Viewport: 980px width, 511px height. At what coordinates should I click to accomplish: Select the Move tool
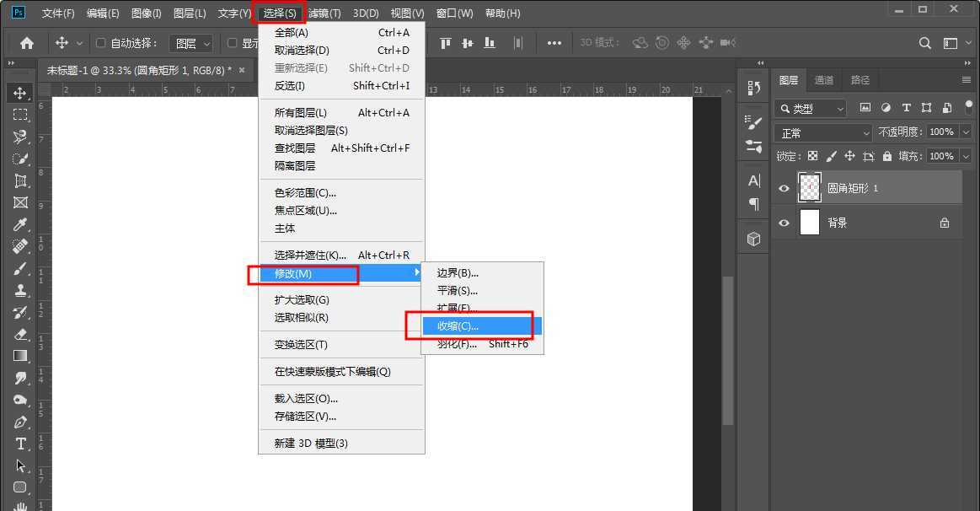pyautogui.click(x=19, y=93)
